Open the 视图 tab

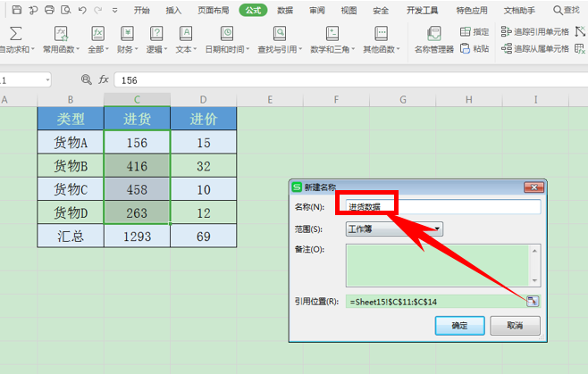click(x=349, y=10)
